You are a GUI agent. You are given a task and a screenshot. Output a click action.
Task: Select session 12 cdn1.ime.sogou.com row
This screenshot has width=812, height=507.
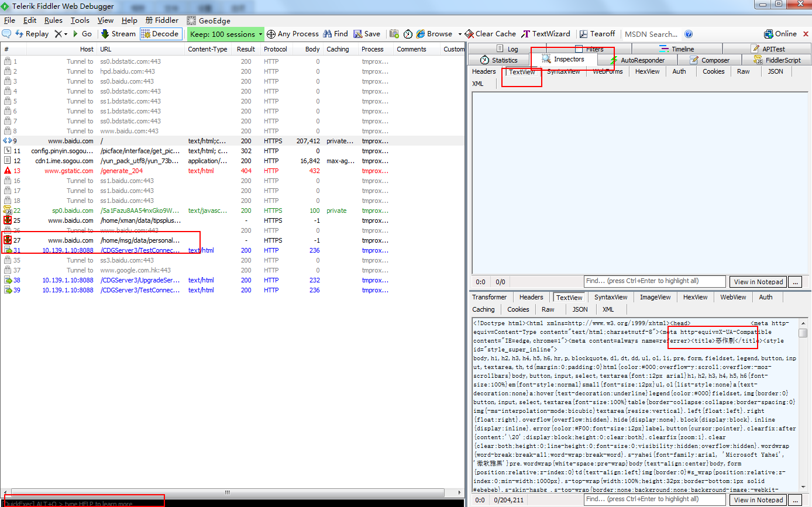[x=233, y=161]
